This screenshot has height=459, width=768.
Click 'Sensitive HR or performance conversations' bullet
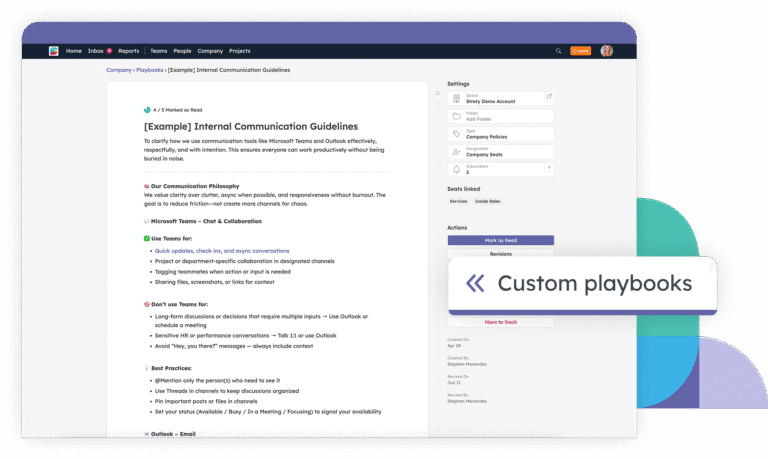point(245,336)
